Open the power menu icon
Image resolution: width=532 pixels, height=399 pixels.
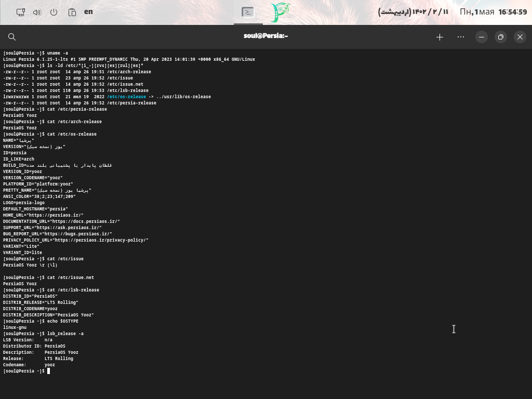54,12
